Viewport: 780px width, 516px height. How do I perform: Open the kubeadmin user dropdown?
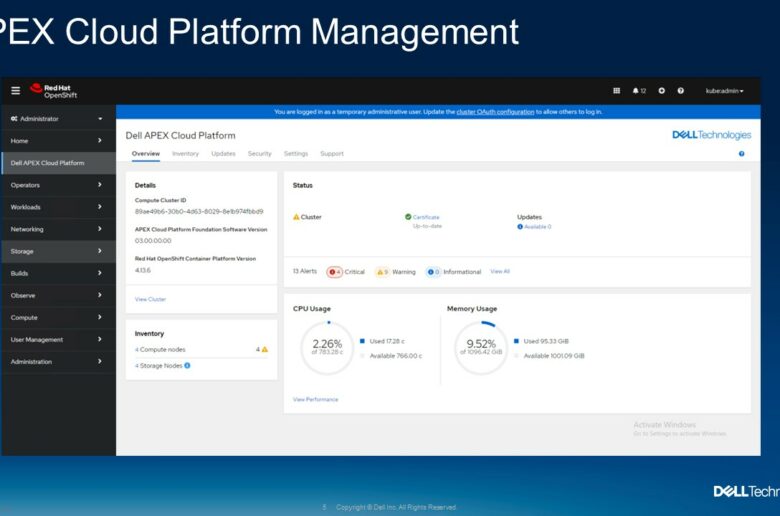pyautogui.click(x=724, y=91)
